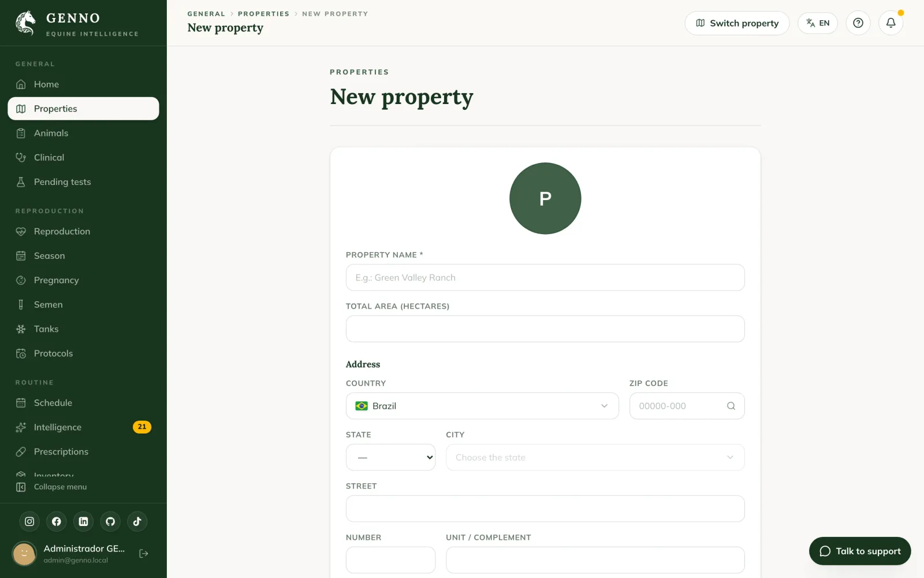Click the Prescriptions pill icon
This screenshot has height=578, width=924.
coord(21,451)
